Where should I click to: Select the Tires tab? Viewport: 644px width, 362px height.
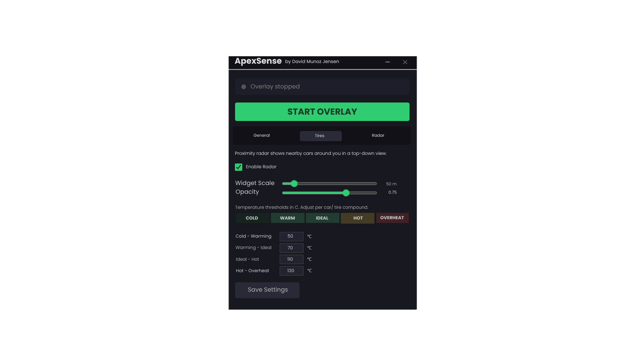tap(320, 136)
